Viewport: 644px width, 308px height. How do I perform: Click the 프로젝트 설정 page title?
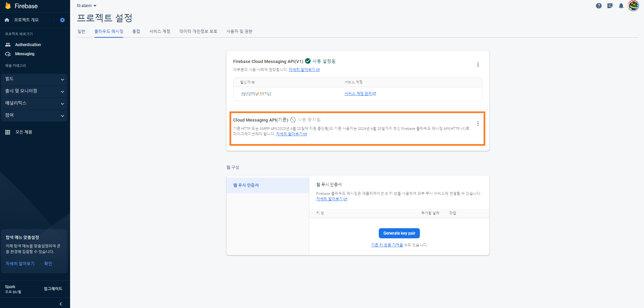click(104, 18)
